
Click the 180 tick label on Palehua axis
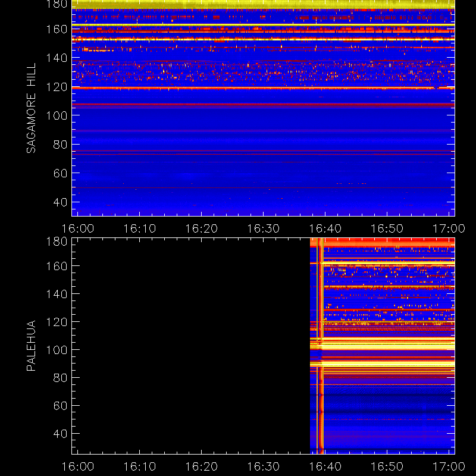point(57,242)
